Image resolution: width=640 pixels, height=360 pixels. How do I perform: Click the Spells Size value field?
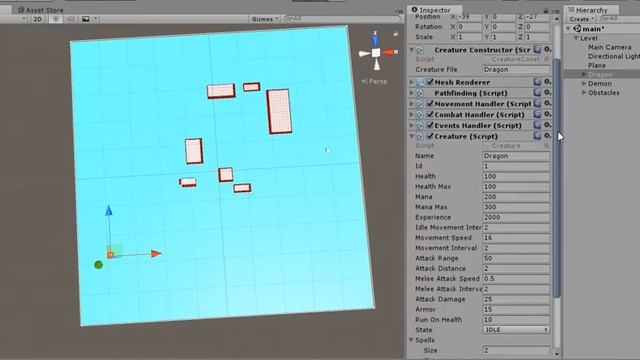click(x=516, y=350)
